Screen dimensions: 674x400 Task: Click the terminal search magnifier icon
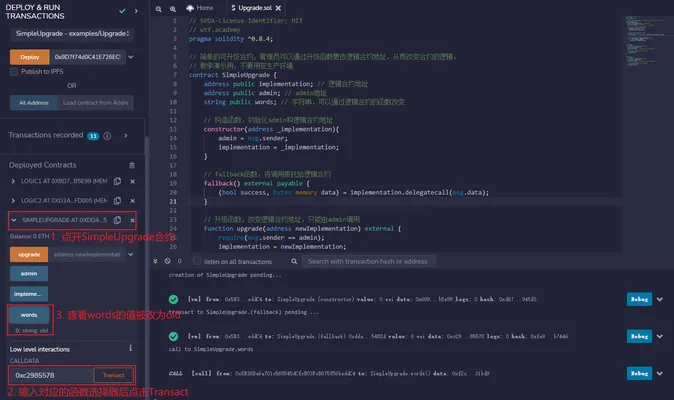click(x=294, y=261)
